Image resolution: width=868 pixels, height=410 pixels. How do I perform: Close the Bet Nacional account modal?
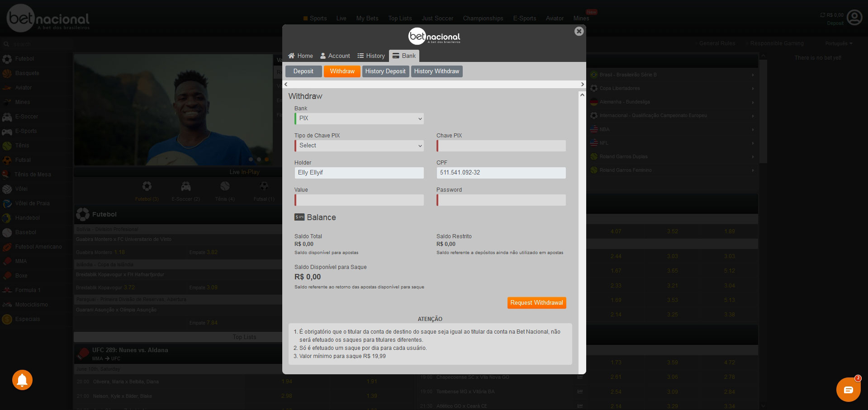click(579, 31)
